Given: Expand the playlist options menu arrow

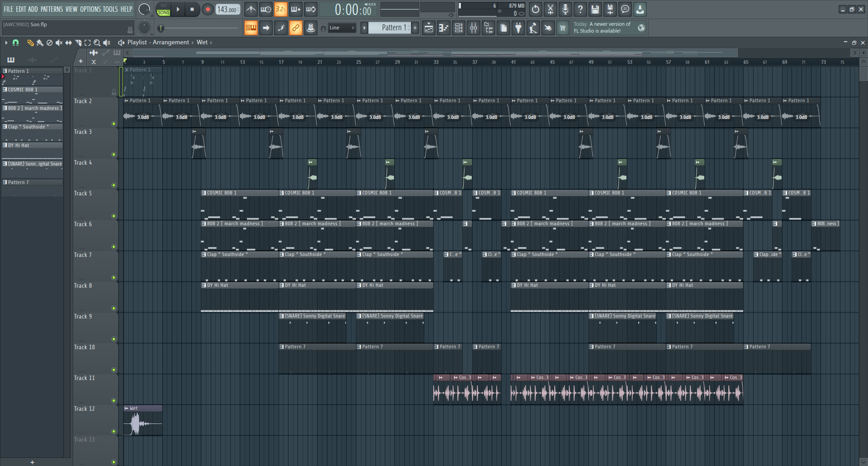Looking at the screenshot, I should coord(6,43).
